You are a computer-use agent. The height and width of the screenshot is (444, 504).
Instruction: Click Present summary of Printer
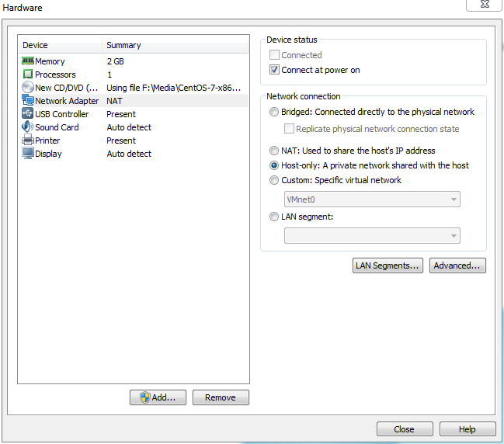point(121,140)
